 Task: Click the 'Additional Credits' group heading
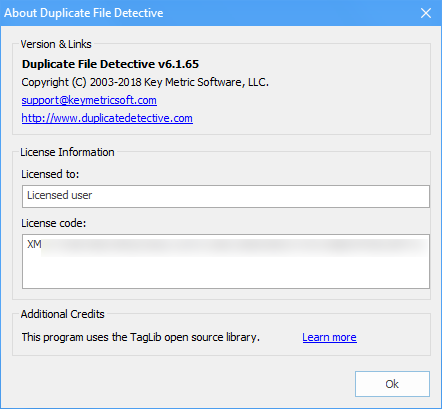coord(63,314)
